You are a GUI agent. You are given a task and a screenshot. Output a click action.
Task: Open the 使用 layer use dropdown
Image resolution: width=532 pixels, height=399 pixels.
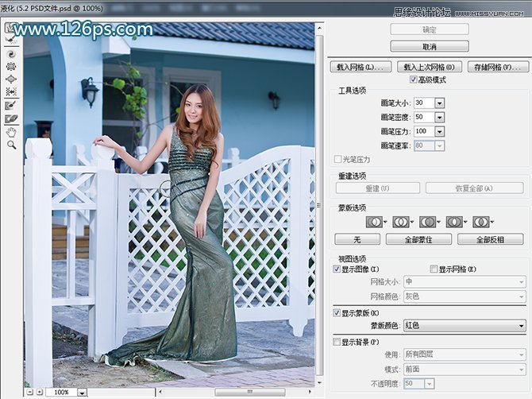(465, 354)
